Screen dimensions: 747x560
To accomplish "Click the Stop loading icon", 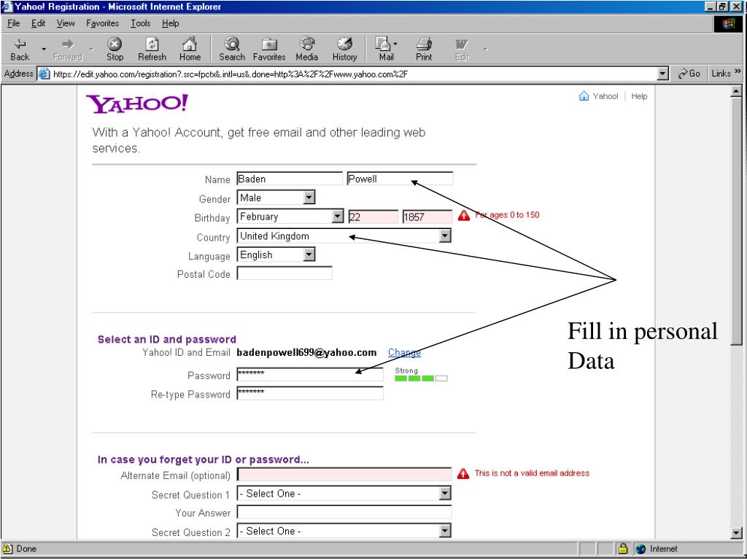I will (115, 50).
